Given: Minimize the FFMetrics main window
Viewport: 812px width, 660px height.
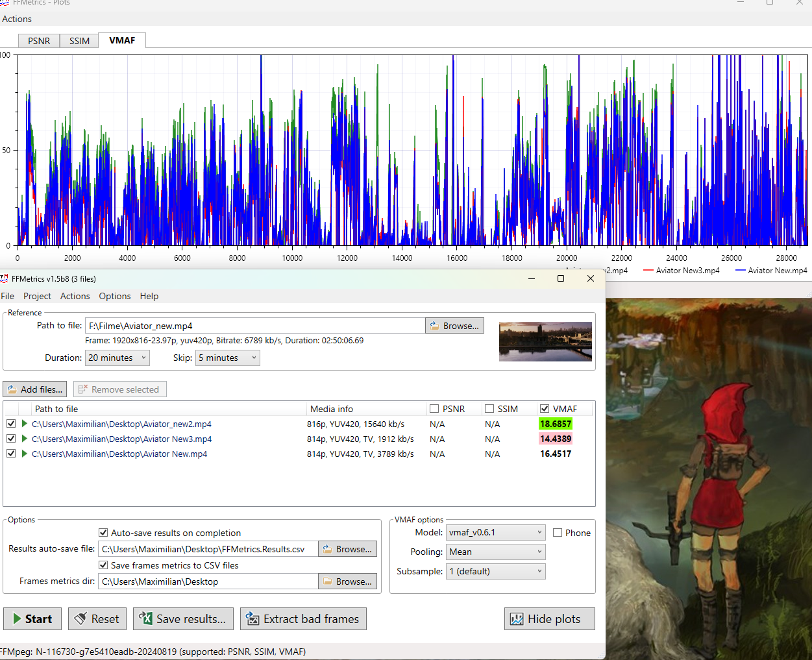Looking at the screenshot, I should pyautogui.click(x=532, y=278).
